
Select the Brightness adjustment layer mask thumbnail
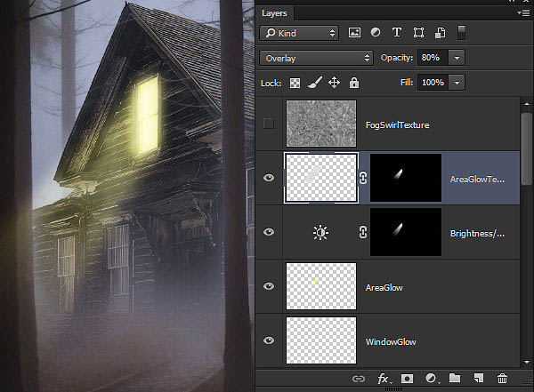pos(406,232)
